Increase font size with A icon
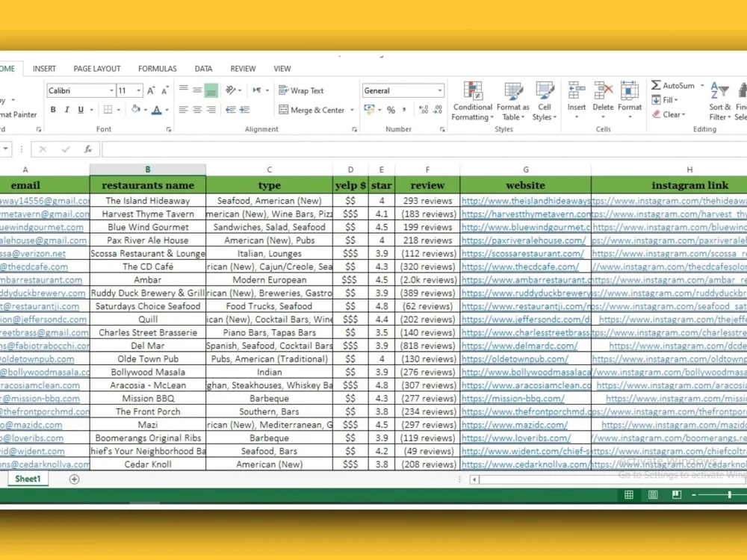The image size is (747, 560). click(x=151, y=90)
